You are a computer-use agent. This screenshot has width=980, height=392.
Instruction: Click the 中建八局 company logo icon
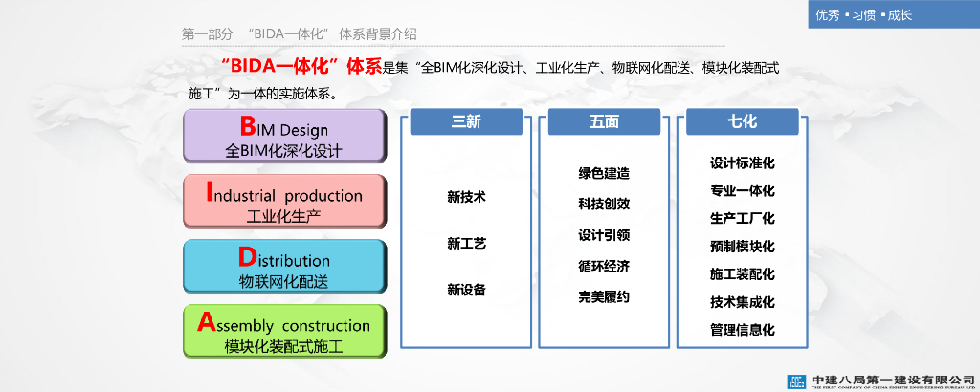point(797,381)
